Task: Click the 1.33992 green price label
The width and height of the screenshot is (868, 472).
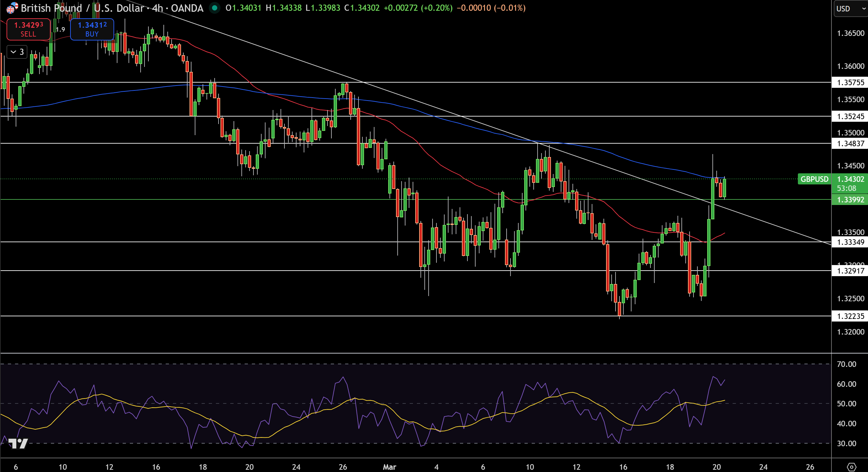Action: (850, 199)
